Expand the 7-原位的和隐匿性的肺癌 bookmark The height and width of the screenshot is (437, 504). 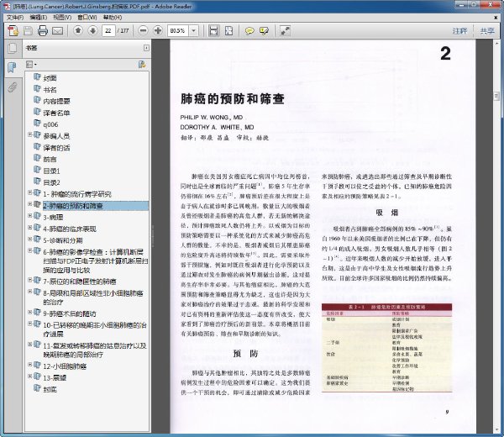pos(30,280)
